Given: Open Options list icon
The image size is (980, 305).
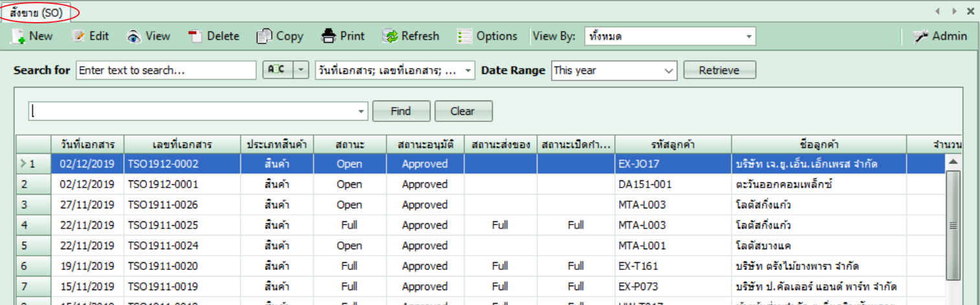Looking at the screenshot, I should click(x=464, y=36).
